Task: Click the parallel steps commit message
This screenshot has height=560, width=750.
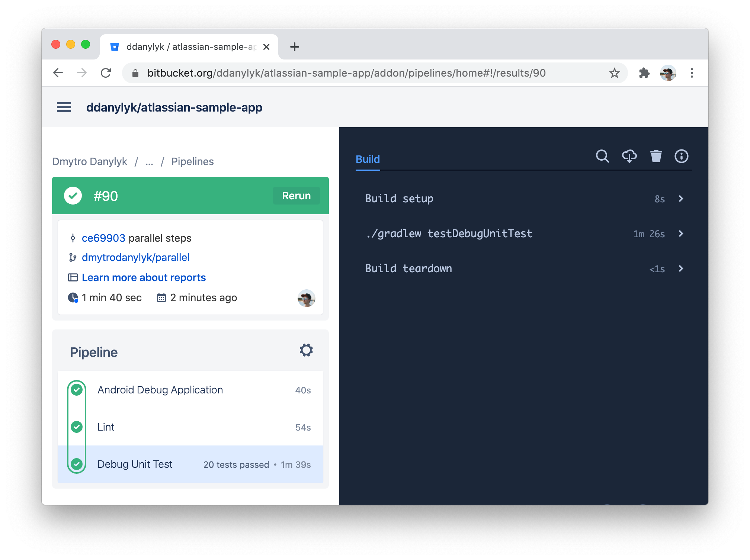Action: click(x=160, y=238)
